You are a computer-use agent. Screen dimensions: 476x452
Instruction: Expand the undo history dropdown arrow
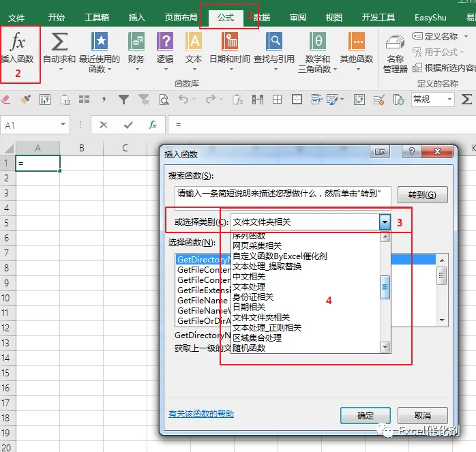pyautogui.click(x=194, y=100)
